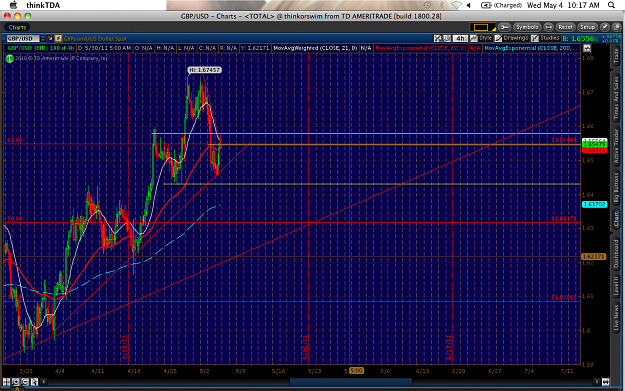Open the 4h timeframe selector
This screenshot has width=625, height=391.
(460, 38)
